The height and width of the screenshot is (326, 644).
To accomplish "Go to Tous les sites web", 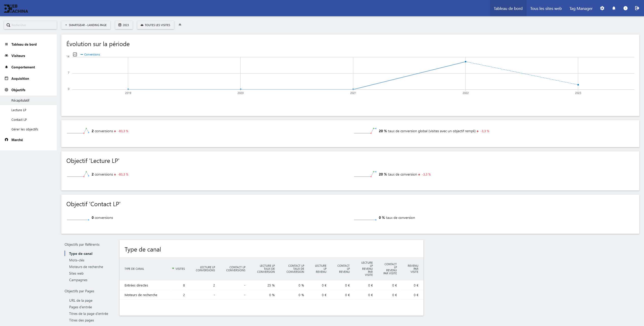I will [546, 8].
